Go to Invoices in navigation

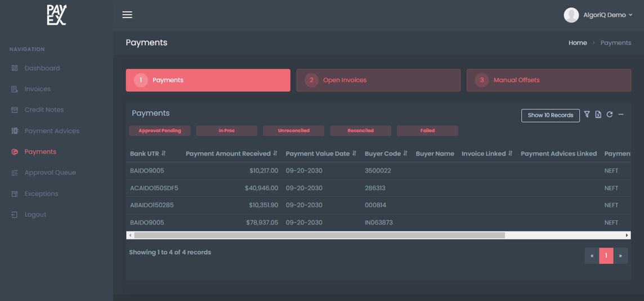coord(37,89)
